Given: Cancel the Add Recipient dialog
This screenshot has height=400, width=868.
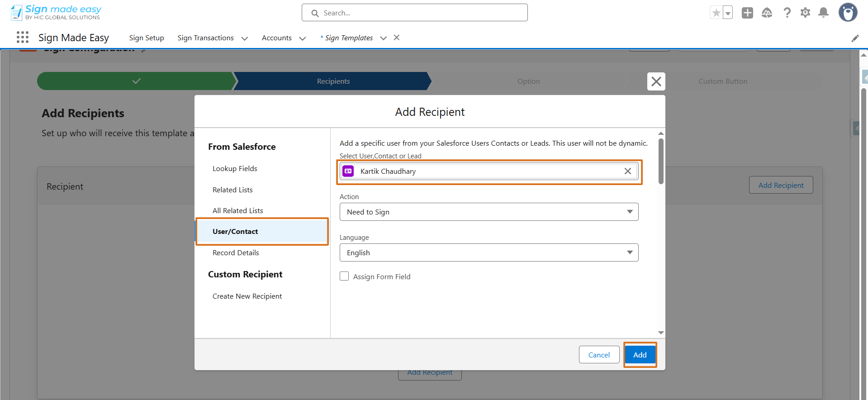Looking at the screenshot, I should 599,355.
